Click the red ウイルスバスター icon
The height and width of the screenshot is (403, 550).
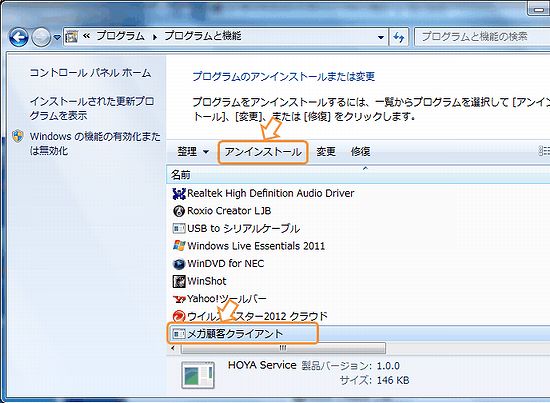click(x=179, y=316)
